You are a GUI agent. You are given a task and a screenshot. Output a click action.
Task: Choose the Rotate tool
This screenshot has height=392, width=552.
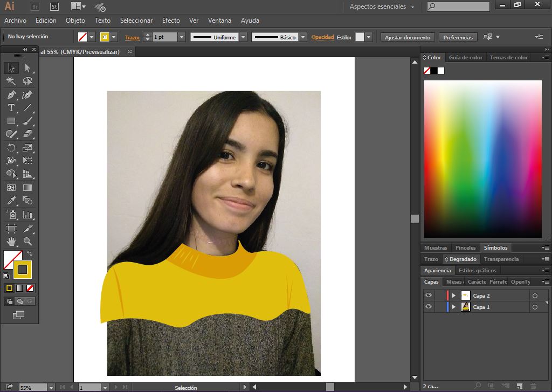click(x=11, y=148)
